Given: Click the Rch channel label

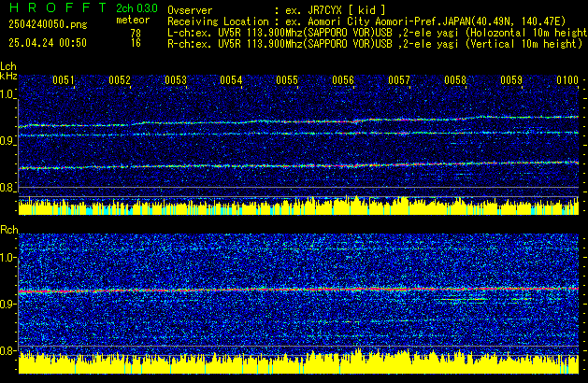Looking at the screenshot, I should tap(9, 230).
